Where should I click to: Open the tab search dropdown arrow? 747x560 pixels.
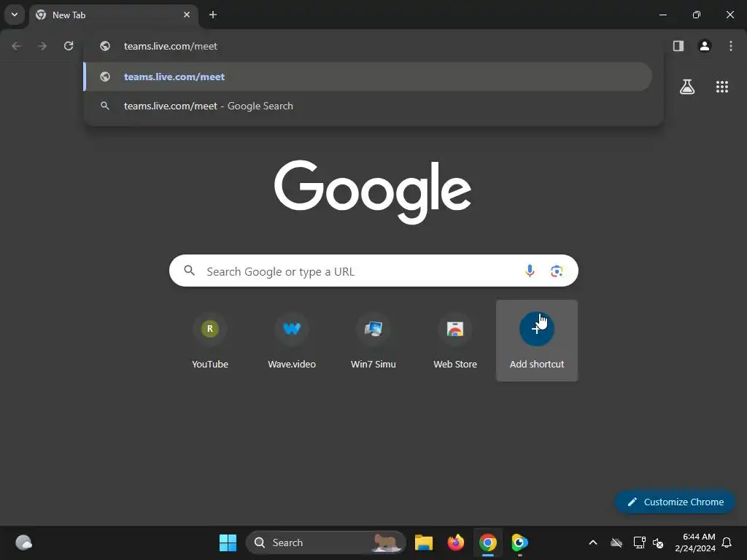pos(15,15)
